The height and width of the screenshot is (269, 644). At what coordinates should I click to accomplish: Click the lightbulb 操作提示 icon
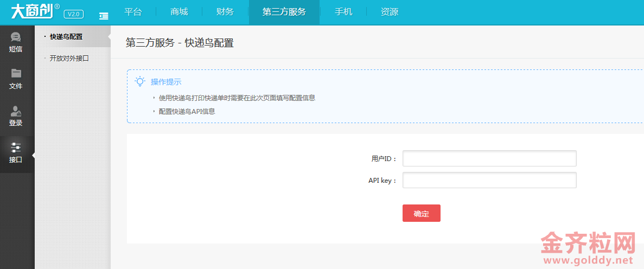(x=140, y=81)
